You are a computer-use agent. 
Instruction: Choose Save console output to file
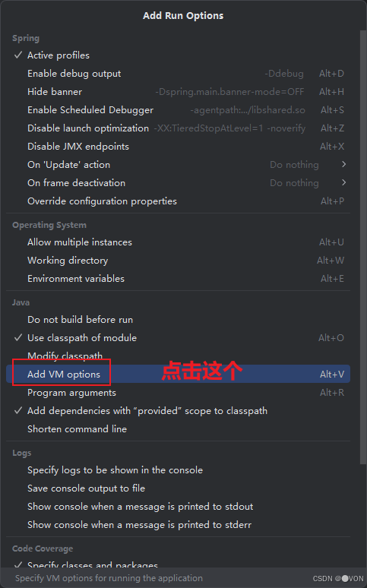(x=178, y=488)
